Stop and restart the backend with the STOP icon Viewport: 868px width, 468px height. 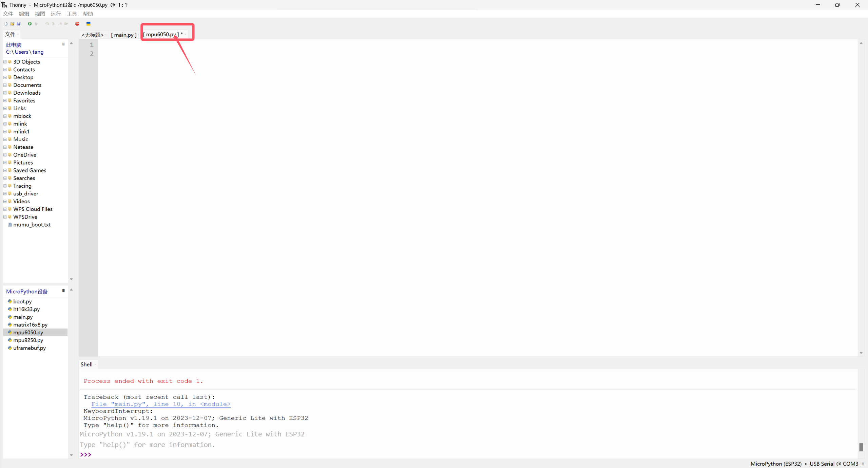(x=77, y=24)
